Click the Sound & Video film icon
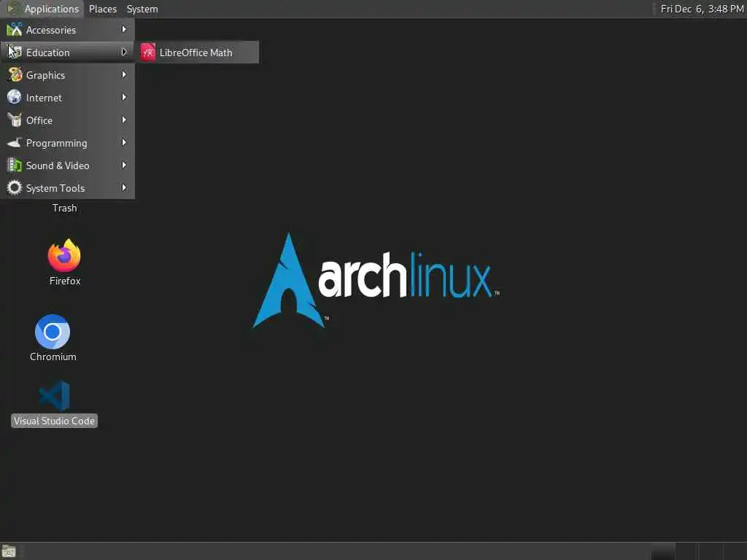 15,166
